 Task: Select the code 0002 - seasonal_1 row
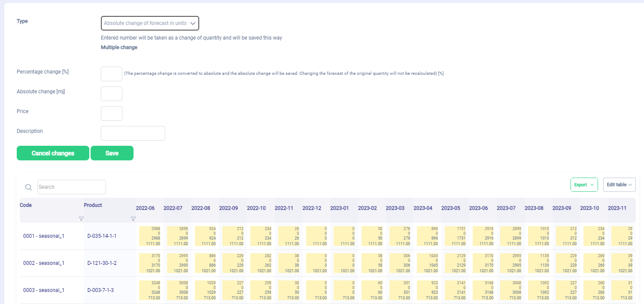coord(44,263)
